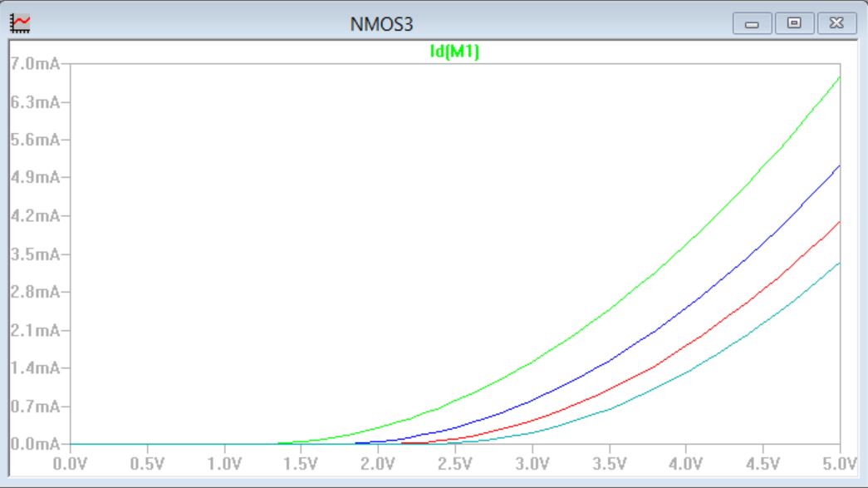Click the 2.1mA y-axis label

pos(36,331)
